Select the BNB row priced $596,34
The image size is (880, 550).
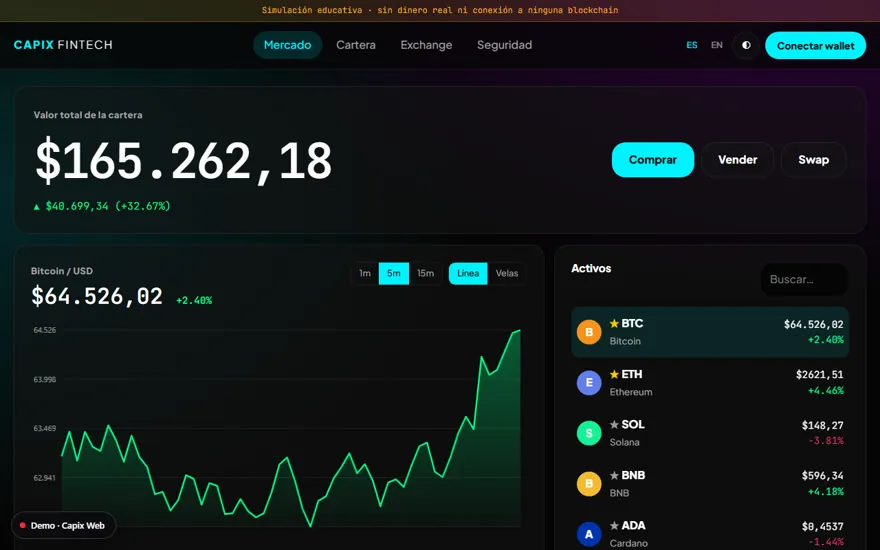710,484
